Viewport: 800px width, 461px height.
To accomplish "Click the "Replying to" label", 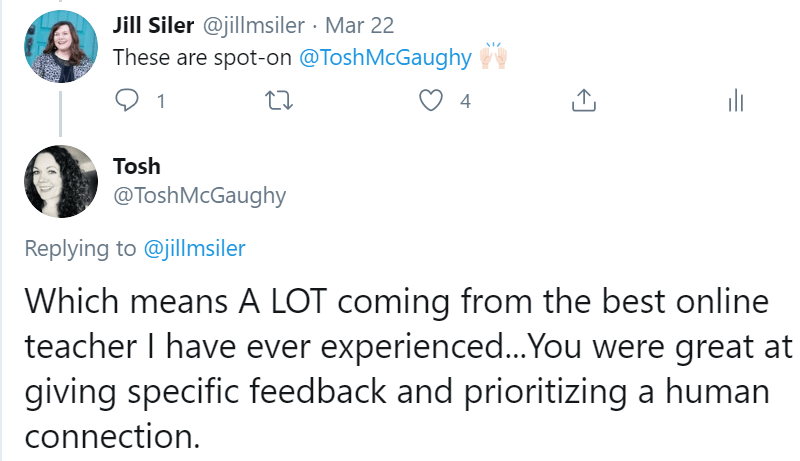I will tap(82, 249).
